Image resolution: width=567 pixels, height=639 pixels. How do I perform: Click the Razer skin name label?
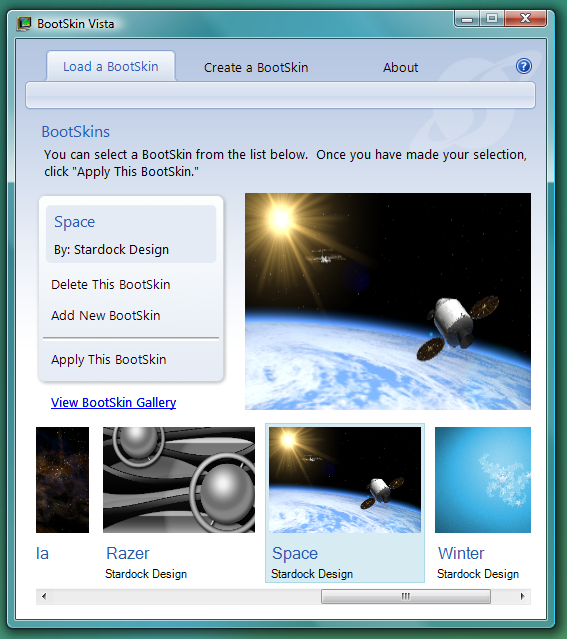pos(128,553)
